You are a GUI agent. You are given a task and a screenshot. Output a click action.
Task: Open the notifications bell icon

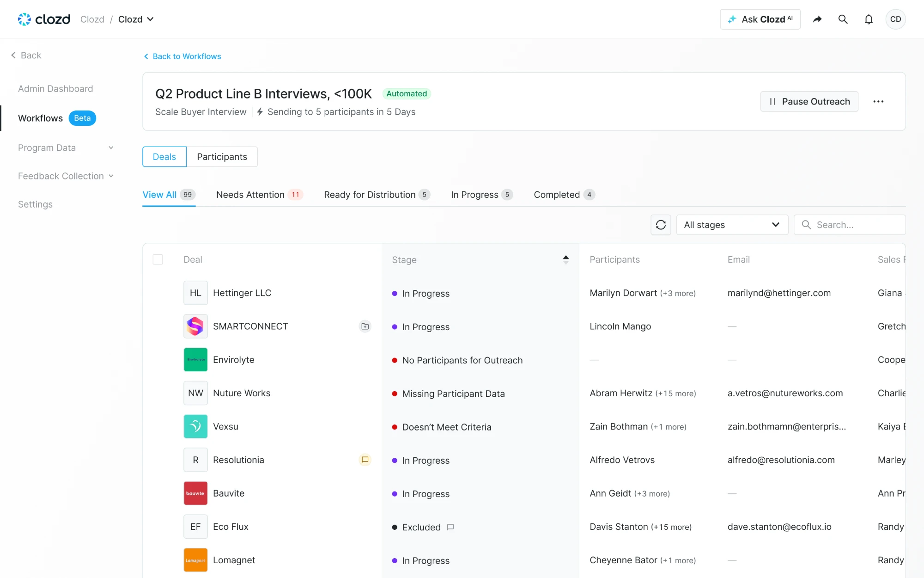click(x=869, y=19)
